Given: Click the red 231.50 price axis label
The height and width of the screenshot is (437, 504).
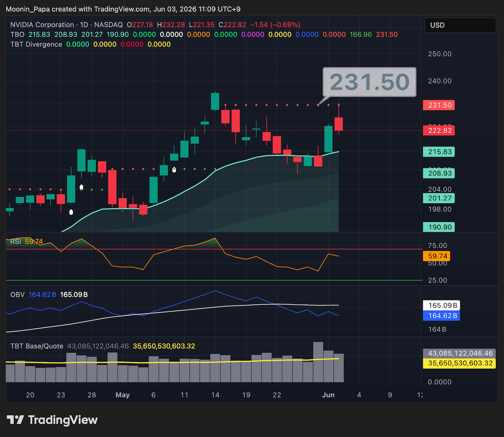Looking at the screenshot, I should click(x=439, y=105).
